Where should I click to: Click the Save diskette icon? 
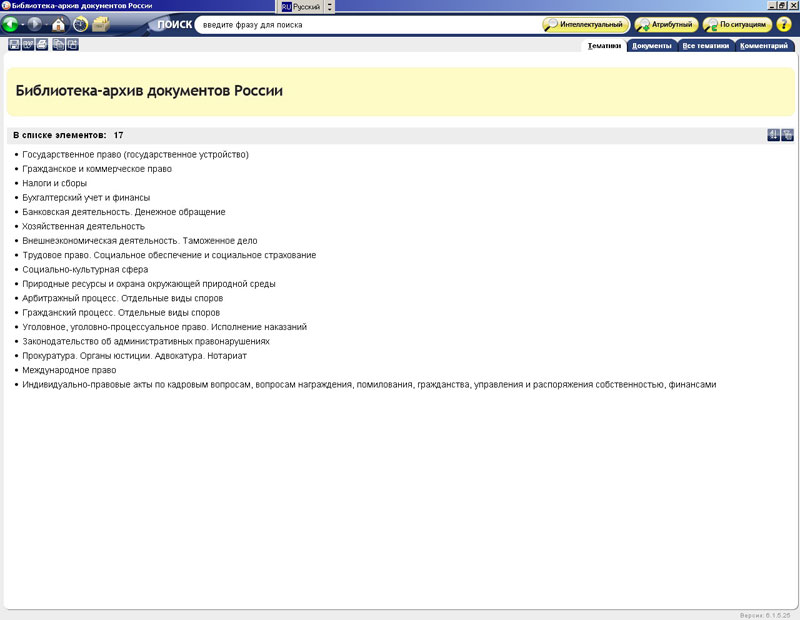(14, 45)
